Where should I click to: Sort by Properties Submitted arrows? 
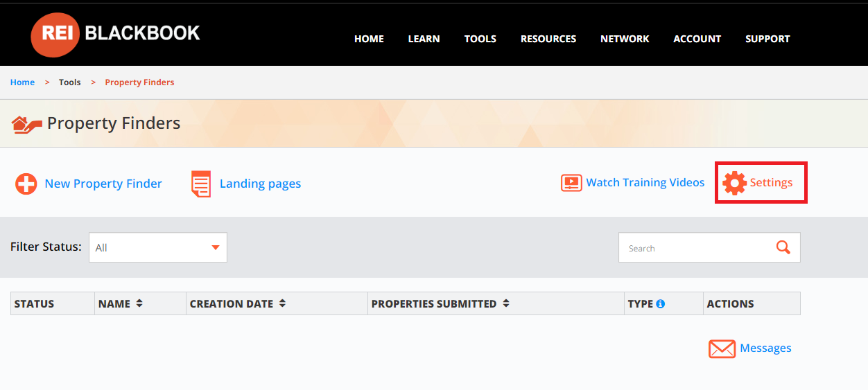click(x=506, y=303)
